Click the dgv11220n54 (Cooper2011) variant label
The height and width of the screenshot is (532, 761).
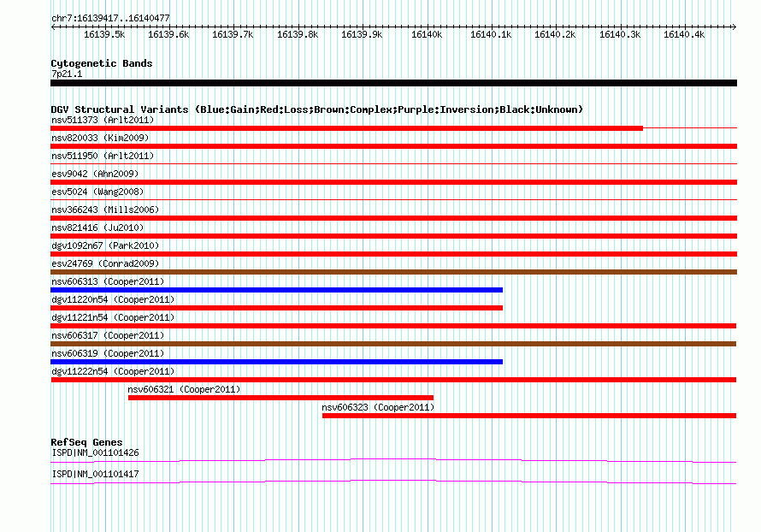tap(113, 299)
